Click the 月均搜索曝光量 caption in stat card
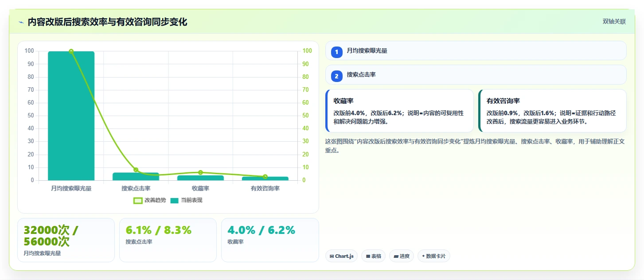This screenshot has width=644, height=280. click(x=42, y=253)
